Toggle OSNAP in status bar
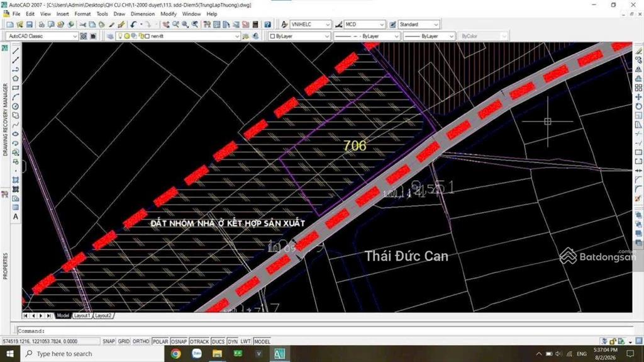This screenshot has width=644, height=362. tap(179, 341)
